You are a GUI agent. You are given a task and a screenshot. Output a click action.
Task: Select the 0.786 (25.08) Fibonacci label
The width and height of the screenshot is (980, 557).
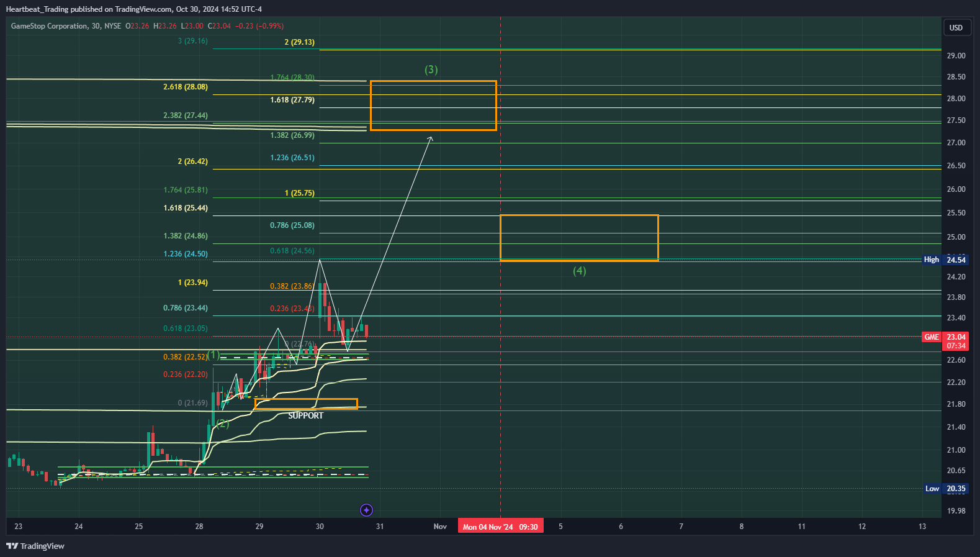coord(292,225)
